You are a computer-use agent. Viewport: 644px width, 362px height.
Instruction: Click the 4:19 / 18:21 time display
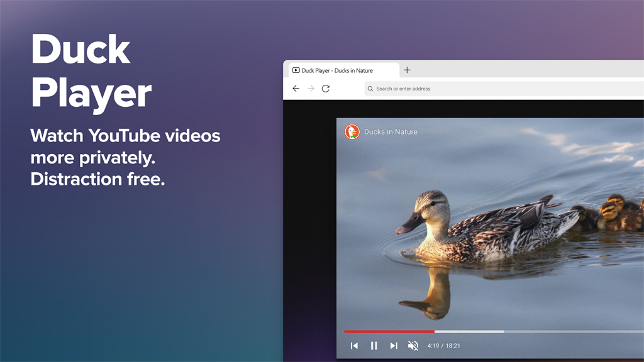click(443, 346)
